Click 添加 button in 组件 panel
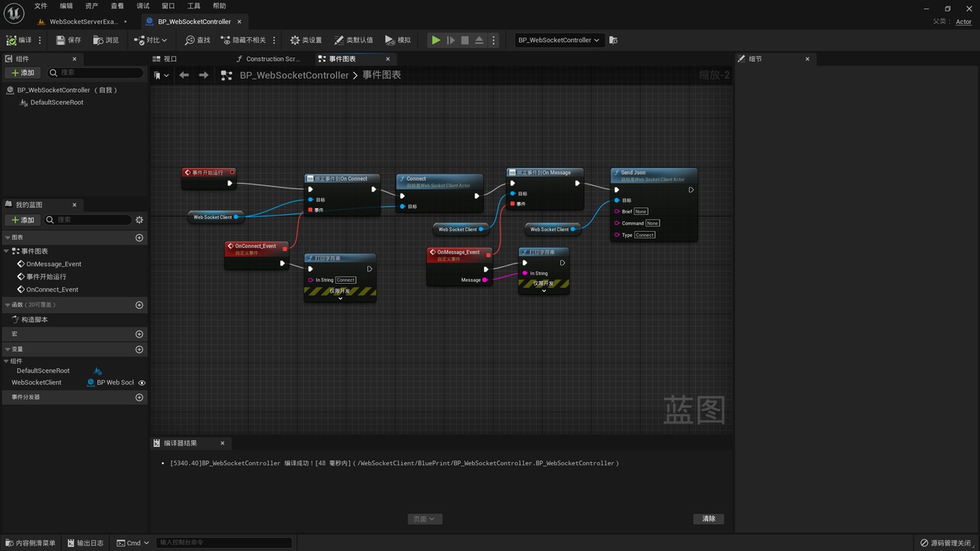Screen dimensions: 980x551 (x=23, y=73)
